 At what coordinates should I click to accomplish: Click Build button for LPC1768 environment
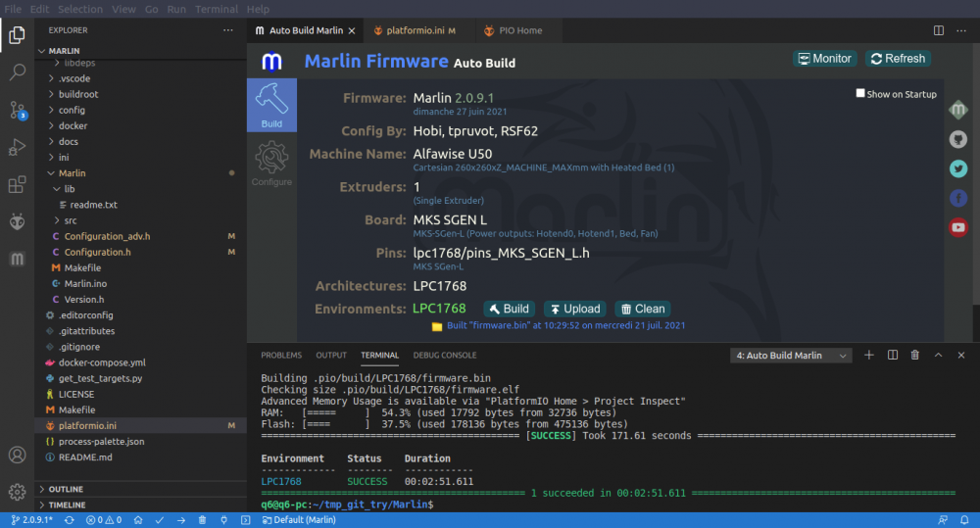click(510, 309)
